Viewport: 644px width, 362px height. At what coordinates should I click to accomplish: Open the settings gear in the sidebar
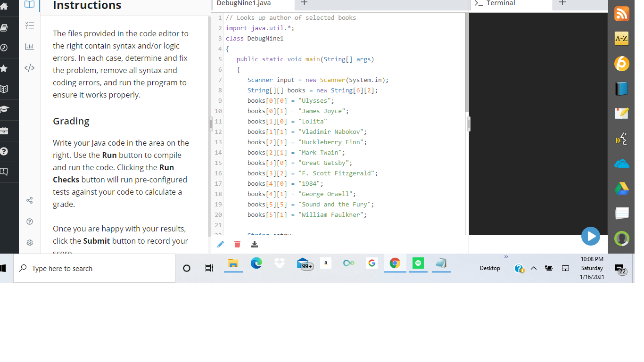pyautogui.click(x=29, y=242)
